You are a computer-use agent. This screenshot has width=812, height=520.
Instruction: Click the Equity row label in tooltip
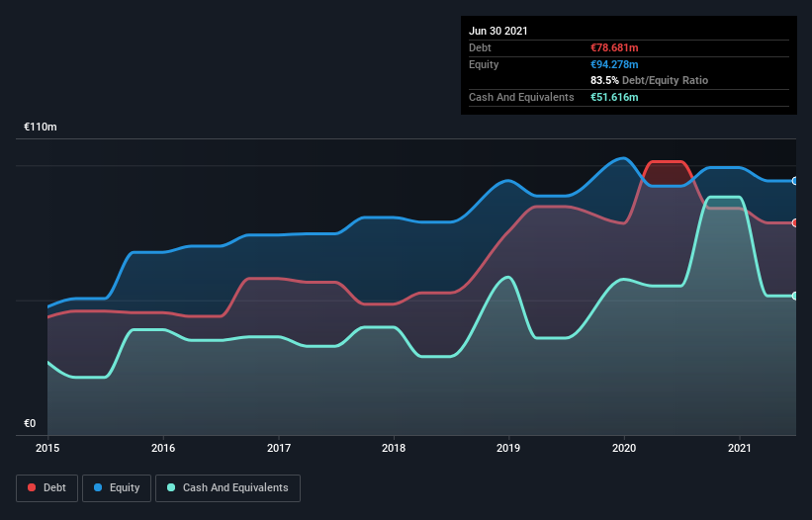click(484, 64)
